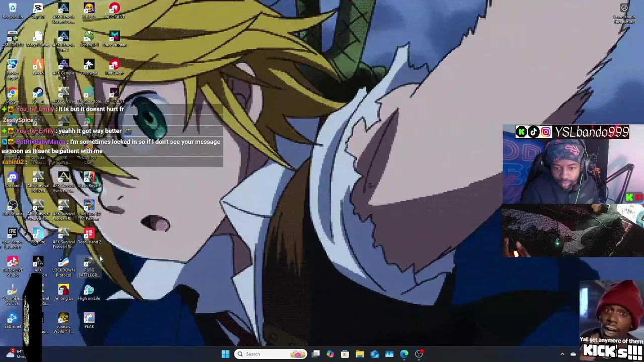The width and height of the screenshot is (644, 362).
Task: Switch to Microsoft Edge on taskbar
Action: (404, 354)
